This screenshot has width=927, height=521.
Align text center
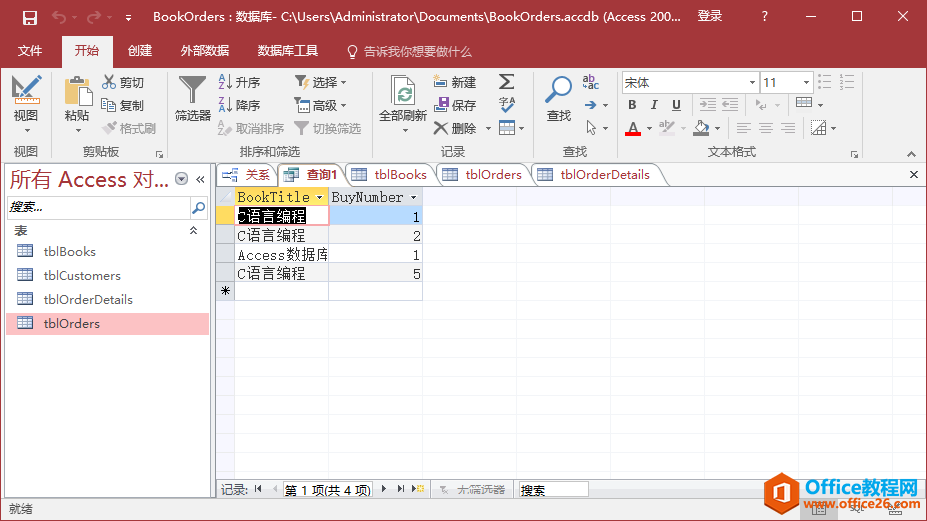click(766, 128)
